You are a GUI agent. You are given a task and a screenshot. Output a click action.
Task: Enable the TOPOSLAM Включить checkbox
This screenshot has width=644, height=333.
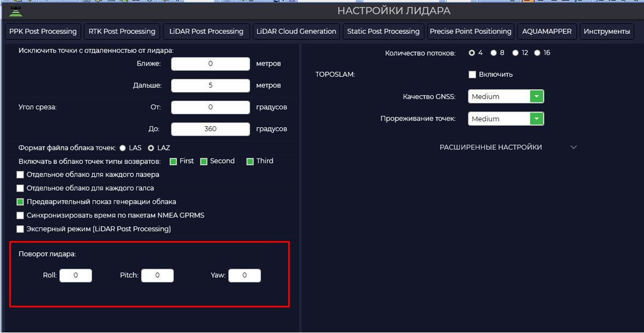[x=472, y=75]
